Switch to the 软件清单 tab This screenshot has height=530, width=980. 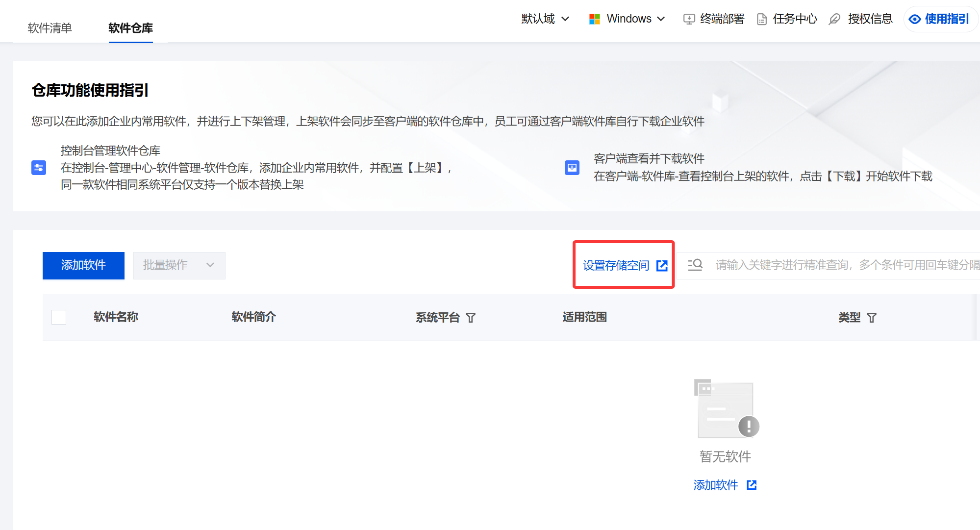tap(50, 28)
